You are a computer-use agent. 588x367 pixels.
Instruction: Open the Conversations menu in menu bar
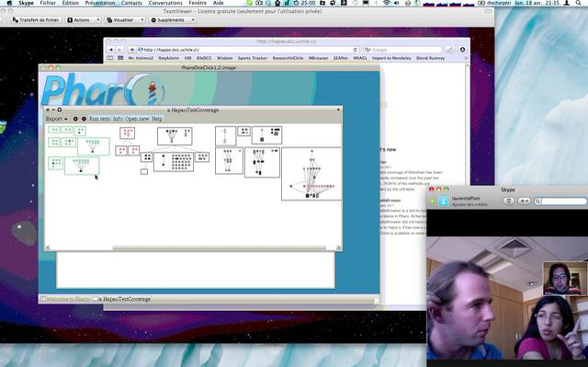165,3
